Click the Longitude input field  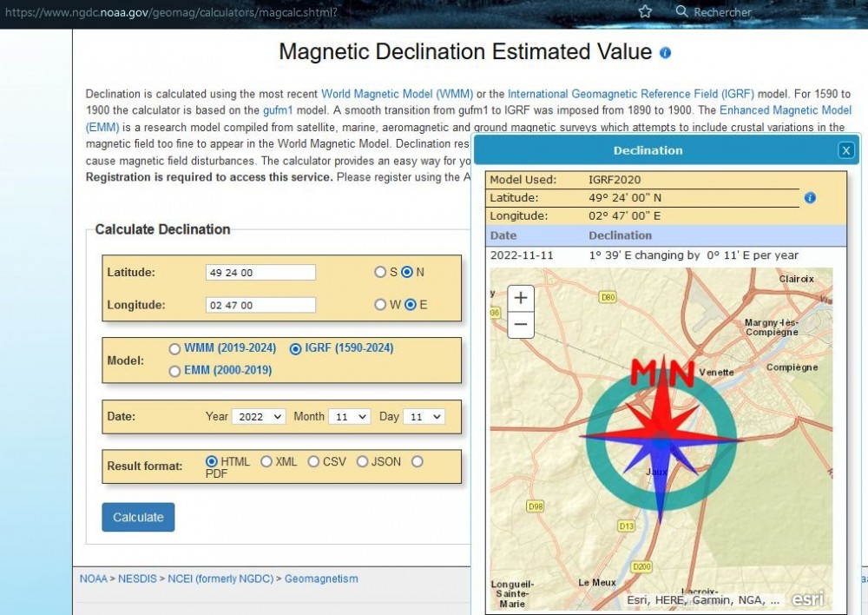[260, 305]
